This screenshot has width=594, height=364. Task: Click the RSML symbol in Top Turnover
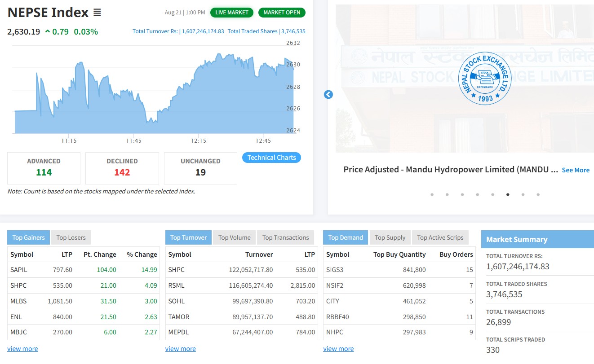[176, 285]
